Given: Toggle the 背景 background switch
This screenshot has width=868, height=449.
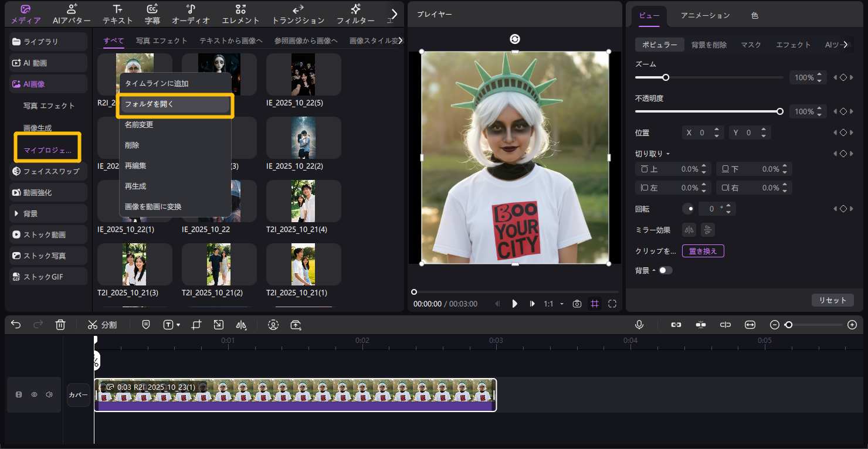Looking at the screenshot, I should coord(666,270).
